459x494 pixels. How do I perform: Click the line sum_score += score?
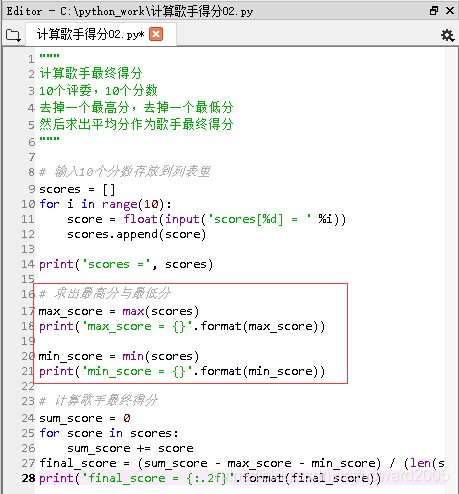[x=130, y=448]
